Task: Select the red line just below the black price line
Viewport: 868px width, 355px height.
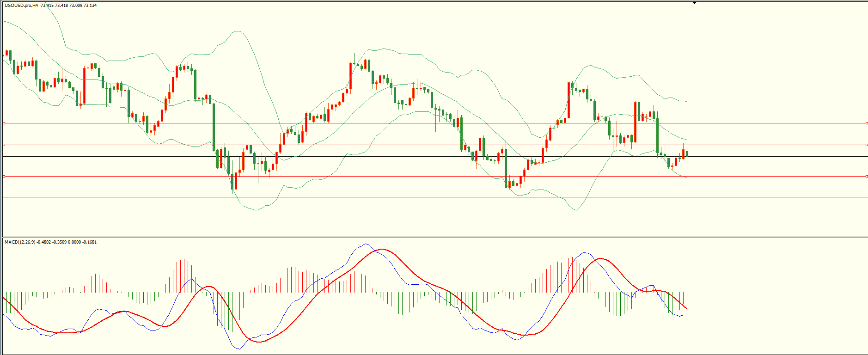Action: (x=434, y=177)
